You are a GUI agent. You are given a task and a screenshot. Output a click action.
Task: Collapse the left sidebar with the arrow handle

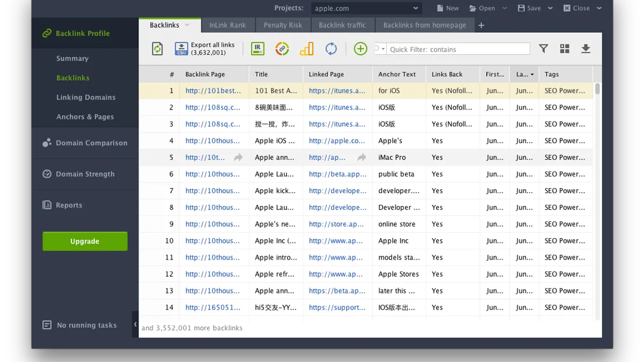(135, 324)
